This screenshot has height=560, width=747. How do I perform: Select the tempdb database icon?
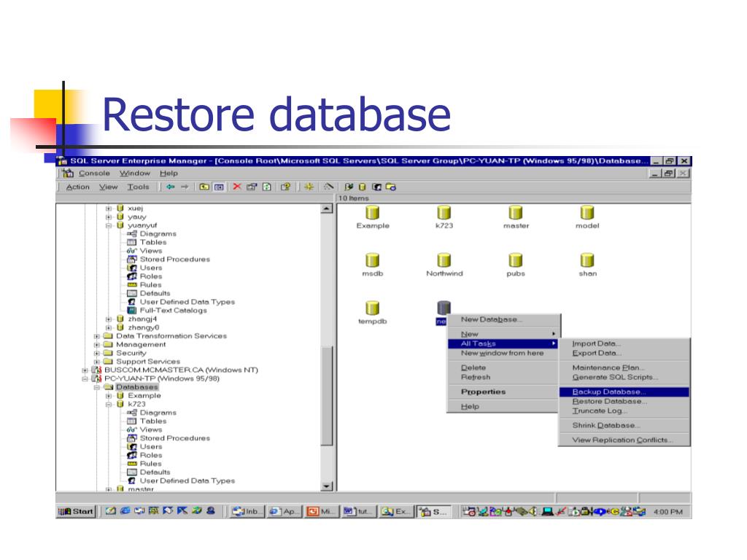[x=373, y=308]
